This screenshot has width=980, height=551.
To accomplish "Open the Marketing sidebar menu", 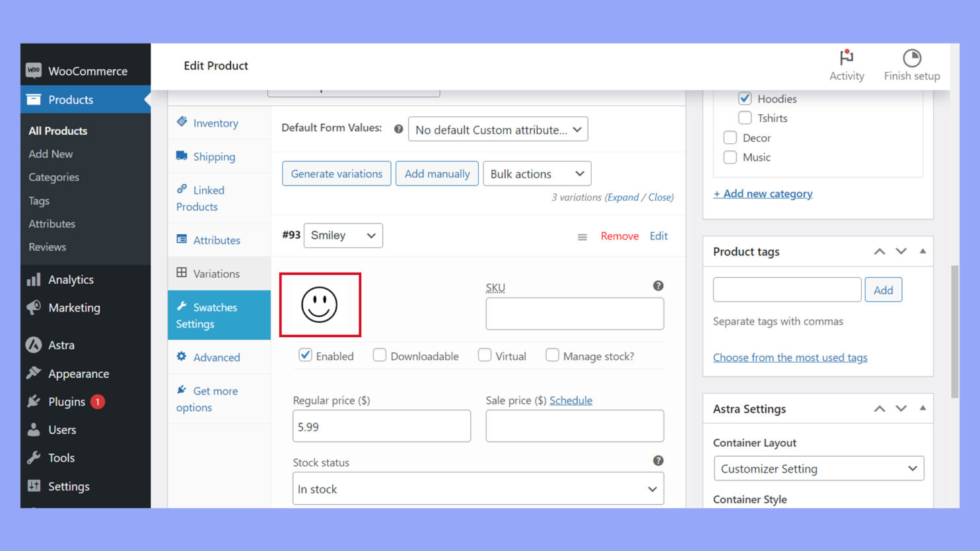I will 74,308.
